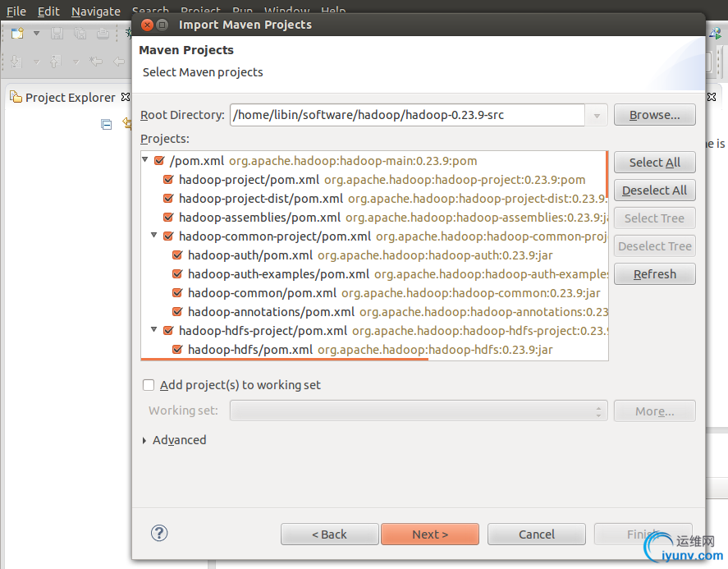The width and height of the screenshot is (728, 569).
Task: Uncheck hadoop-common-project/pom.xml checkbox
Action: click(x=168, y=236)
